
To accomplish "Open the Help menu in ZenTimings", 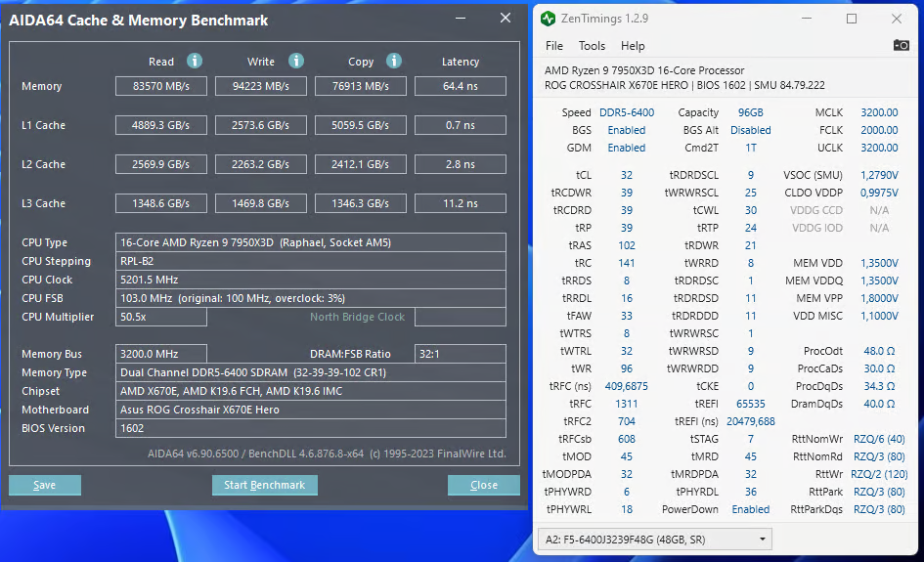I will pos(633,46).
